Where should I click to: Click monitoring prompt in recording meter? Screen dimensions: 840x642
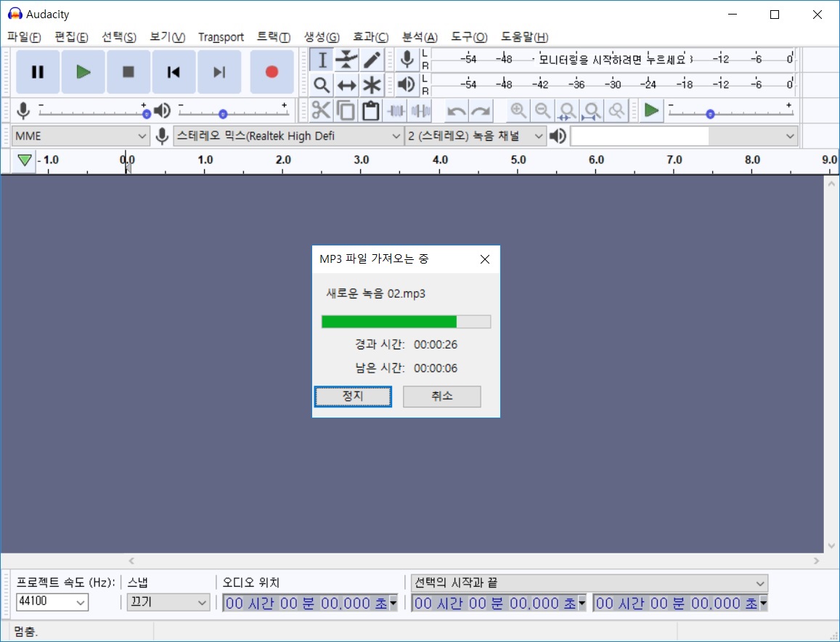point(612,59)
